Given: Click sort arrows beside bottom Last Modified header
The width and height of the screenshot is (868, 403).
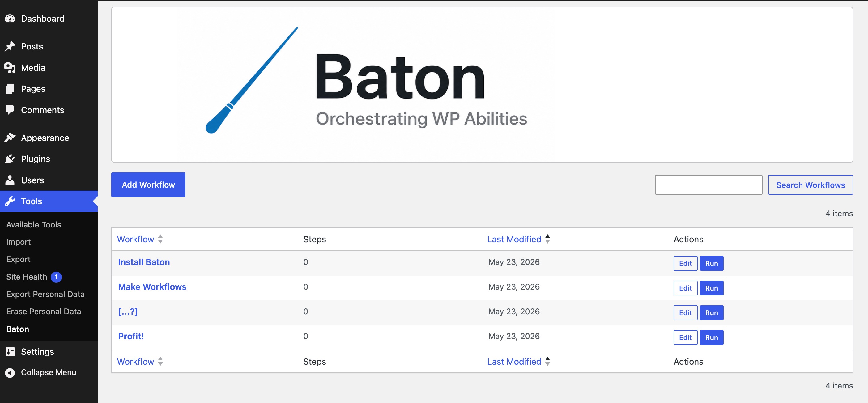Looking at the screenshot, I should pos(547,361).
